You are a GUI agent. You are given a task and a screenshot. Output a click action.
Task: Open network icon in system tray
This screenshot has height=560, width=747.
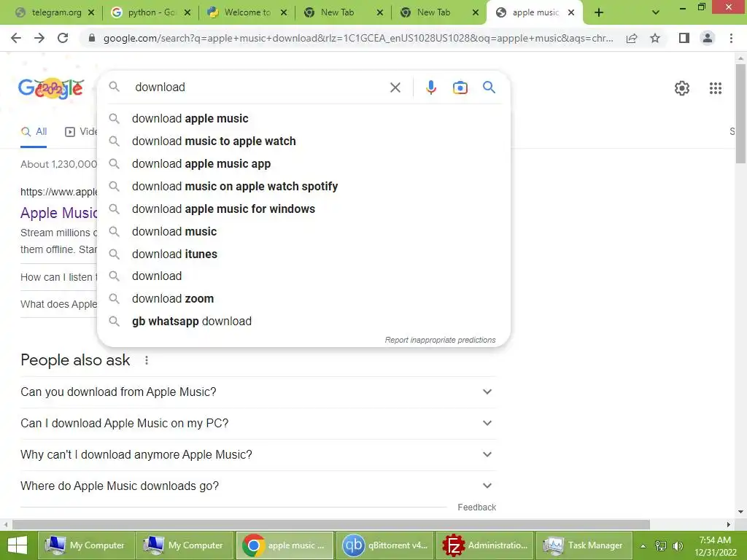pos(661,545)
